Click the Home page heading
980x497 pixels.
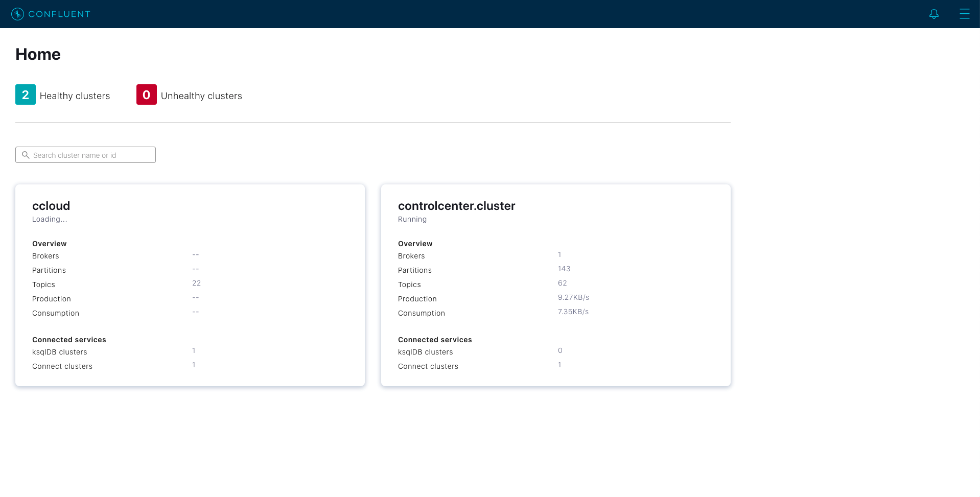click(x=38, y=54)
